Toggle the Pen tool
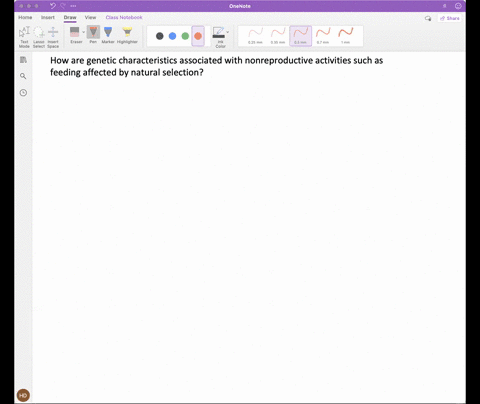 (93, 35)
